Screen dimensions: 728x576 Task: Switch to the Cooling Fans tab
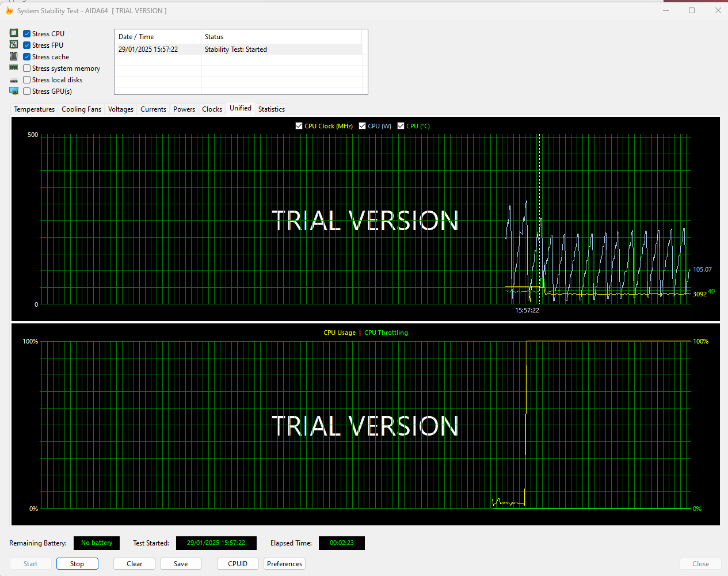(x=81, y=109)
